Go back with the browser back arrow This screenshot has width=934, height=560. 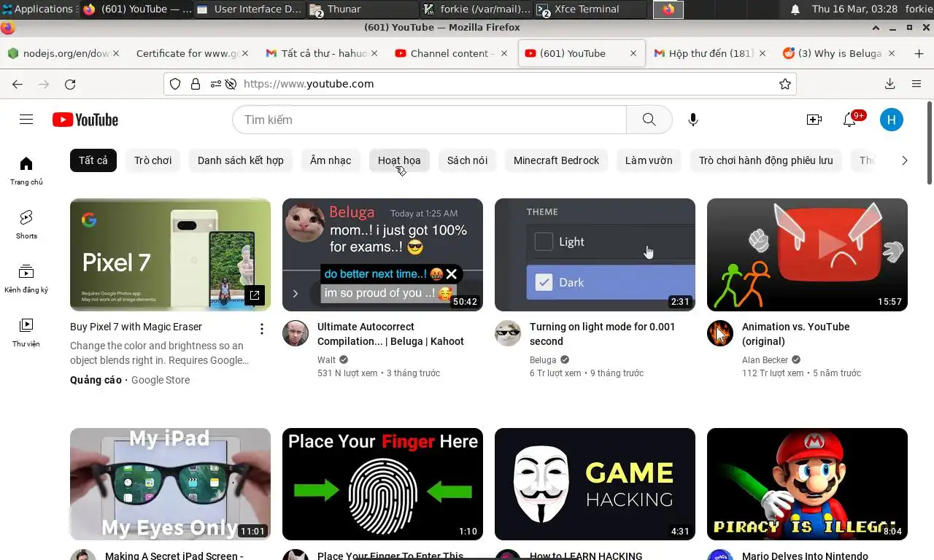tap(18, 84)
